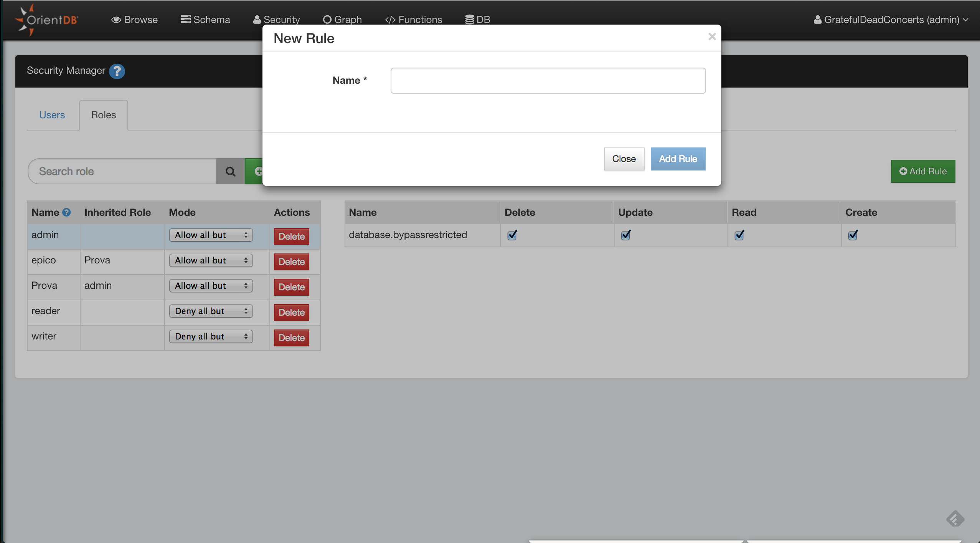This screenshot has width=980, height=543.
Task: Delete the epico role
Action: pos(291,262)
